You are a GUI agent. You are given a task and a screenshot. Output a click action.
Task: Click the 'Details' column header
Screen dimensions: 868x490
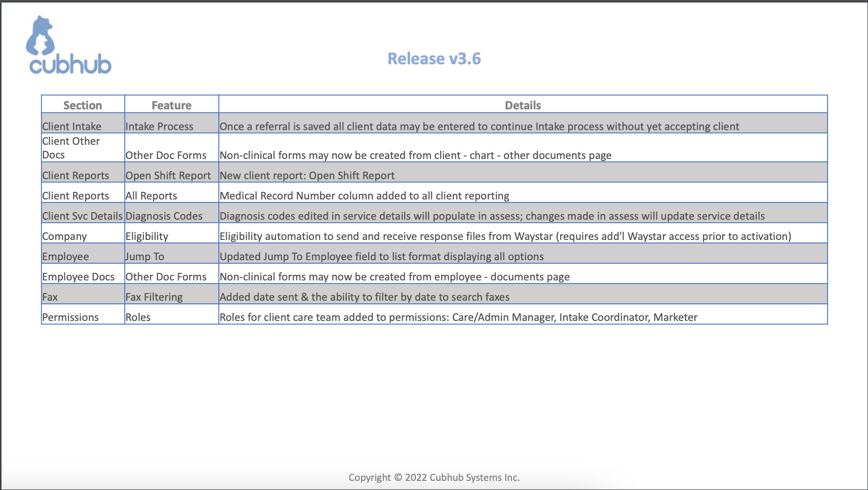523,105
